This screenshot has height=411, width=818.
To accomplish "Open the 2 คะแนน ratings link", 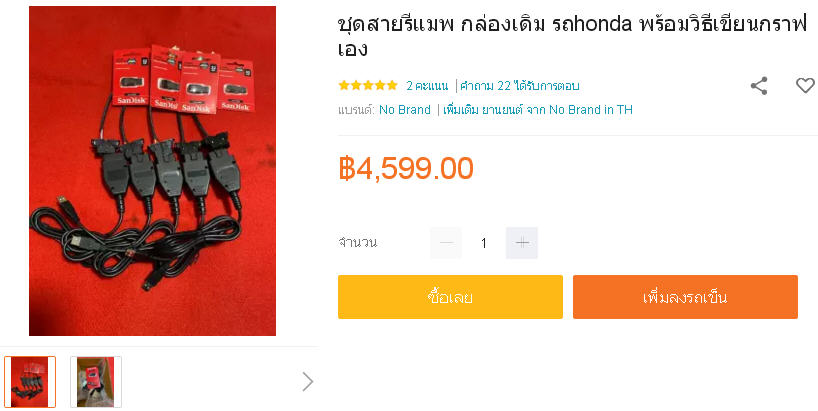I will point(427,86).
